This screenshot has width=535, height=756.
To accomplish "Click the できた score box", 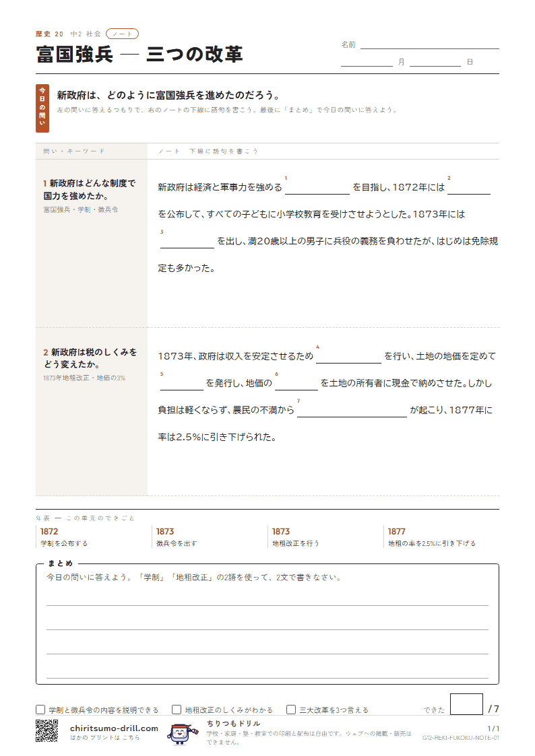I will (466, 704).
